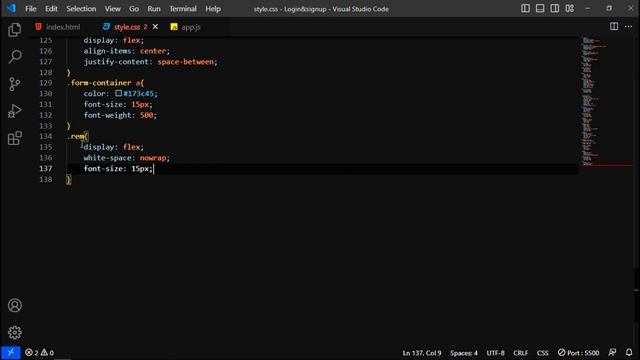Image resolution: width=640 pixels, height=360 pixels.
Task: Open the Go menu
Action: [134, 9]
